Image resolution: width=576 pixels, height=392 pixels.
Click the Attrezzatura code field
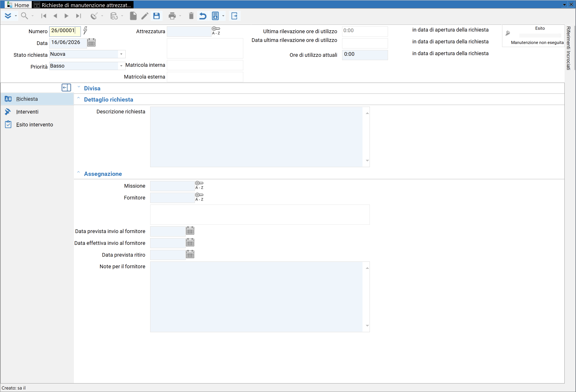pos(189,31)
